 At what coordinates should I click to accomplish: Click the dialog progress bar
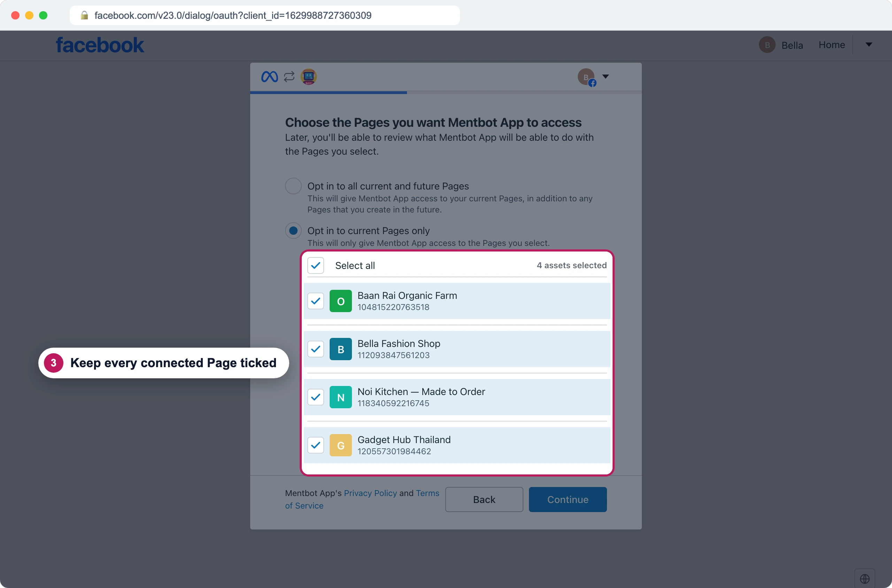click(446, 92)
